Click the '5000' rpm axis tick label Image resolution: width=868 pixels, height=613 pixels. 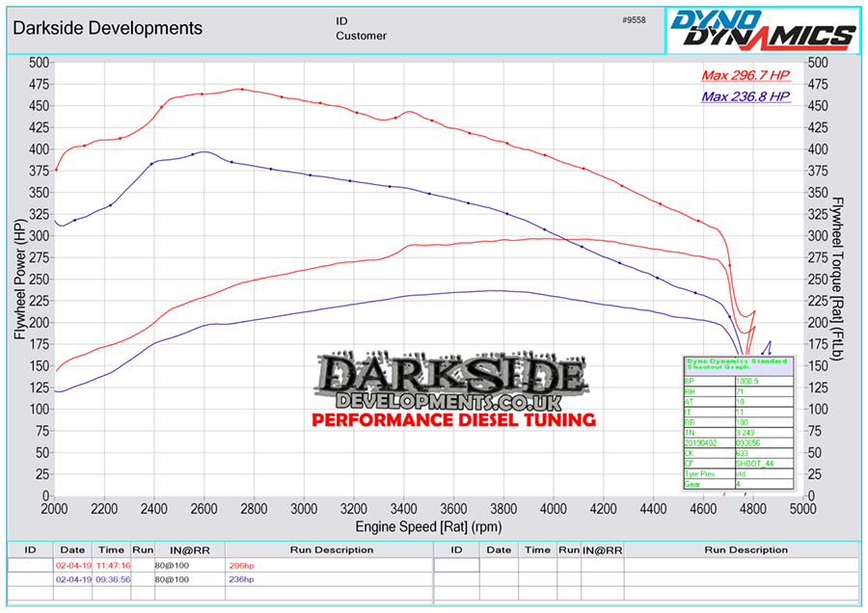click(802, 509)
